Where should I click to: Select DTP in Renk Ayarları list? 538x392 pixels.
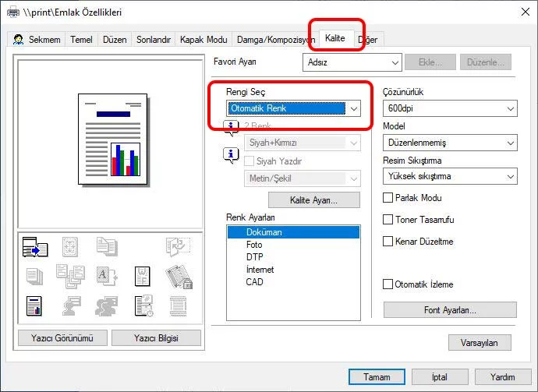click(293, 257)
